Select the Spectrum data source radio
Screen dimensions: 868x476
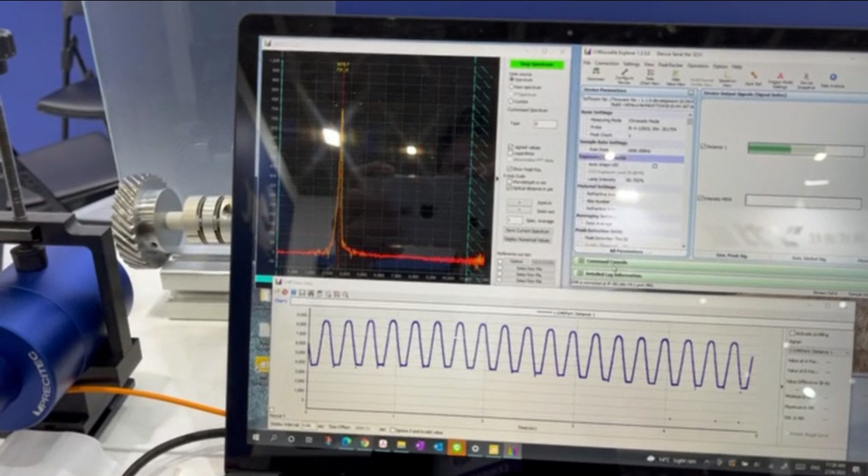click(511, 79)
